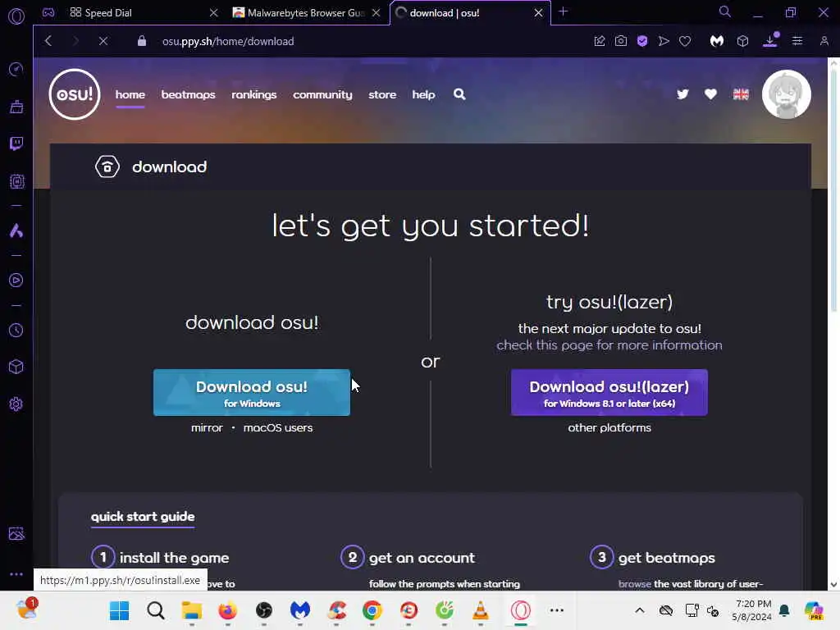Image resolution: width=840 pixels, height=630 pixels.
Task: Open GX Control speedometer icon in sidebar
Action: pyautogui.click(x=16, y=69)
